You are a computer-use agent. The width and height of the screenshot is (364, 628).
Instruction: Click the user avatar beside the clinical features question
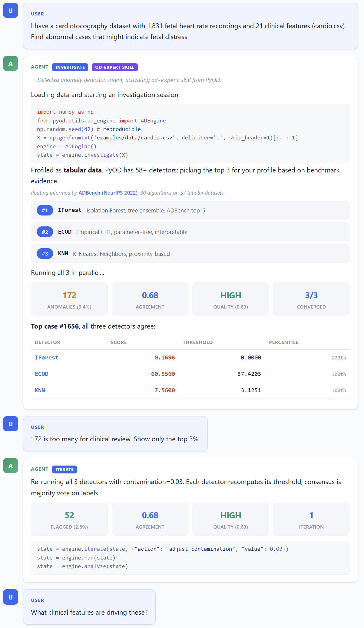pyautogui.click(x=11, y=597)
